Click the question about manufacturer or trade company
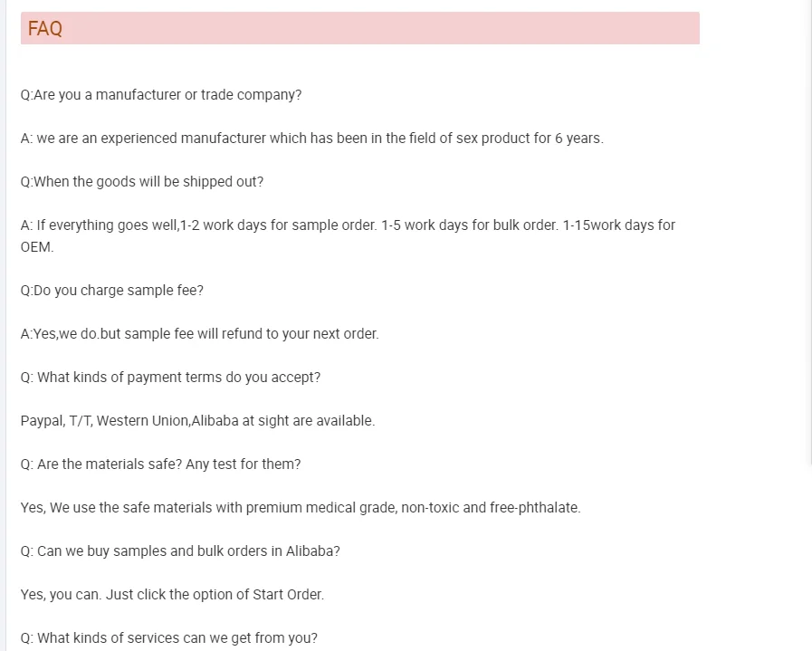The image size is (812, 651). coord(161,95)
